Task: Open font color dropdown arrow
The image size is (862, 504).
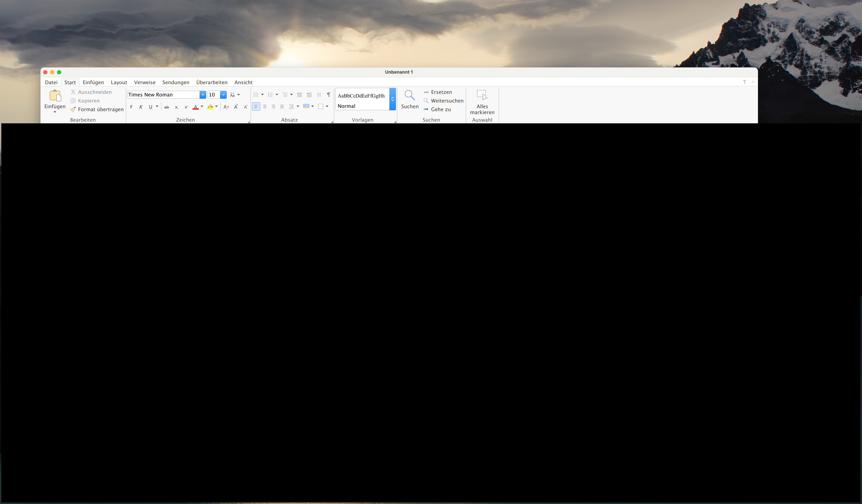Action: [202, 106]
